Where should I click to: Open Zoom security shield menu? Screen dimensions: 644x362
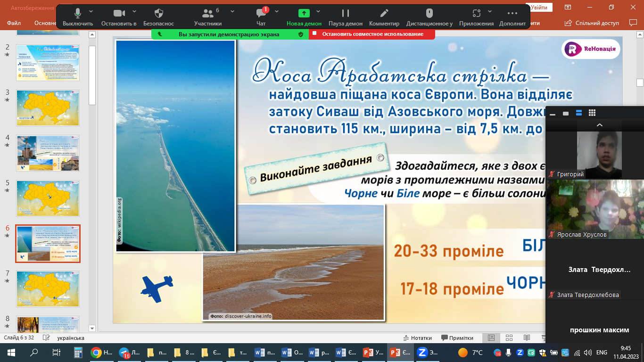pyautogui.click(x=159, y=17)
